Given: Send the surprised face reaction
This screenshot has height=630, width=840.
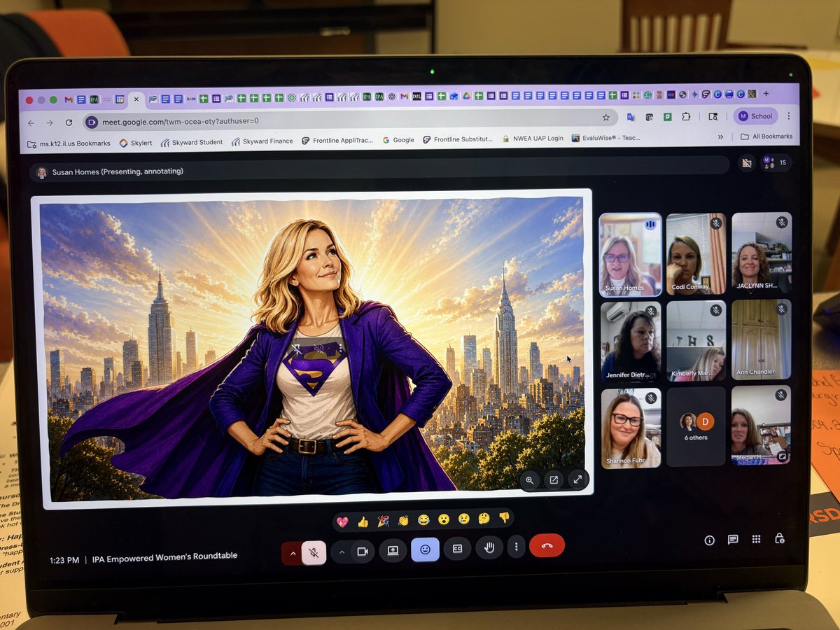Looking at the screenshot, I should pyautogui.click(x=444, y=519).
